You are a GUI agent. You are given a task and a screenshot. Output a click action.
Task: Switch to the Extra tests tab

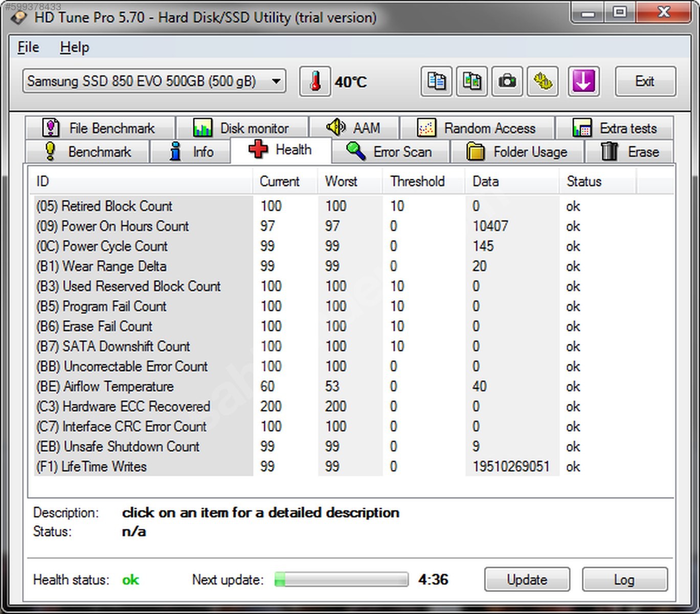point(615,127)
